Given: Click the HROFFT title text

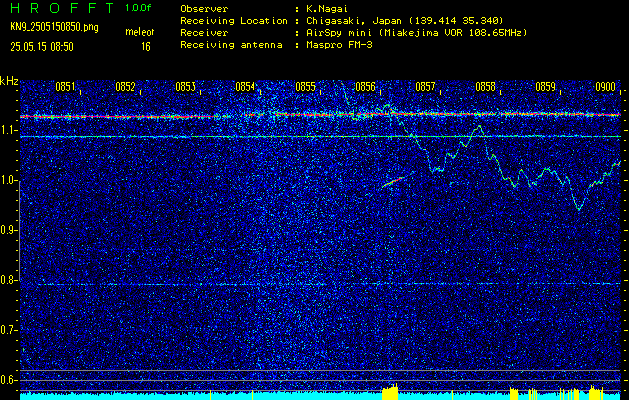Looking at the screenshot, I should click(62, 8).
